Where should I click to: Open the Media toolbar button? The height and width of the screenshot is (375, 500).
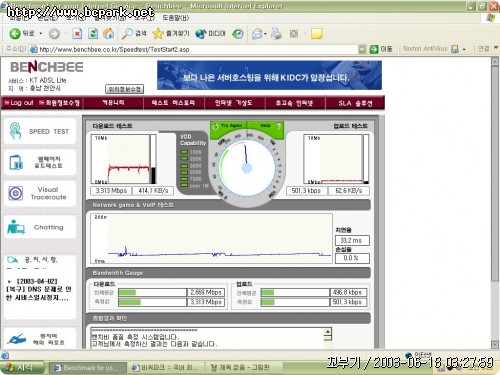pyautogui.click(x=210, y=33)
